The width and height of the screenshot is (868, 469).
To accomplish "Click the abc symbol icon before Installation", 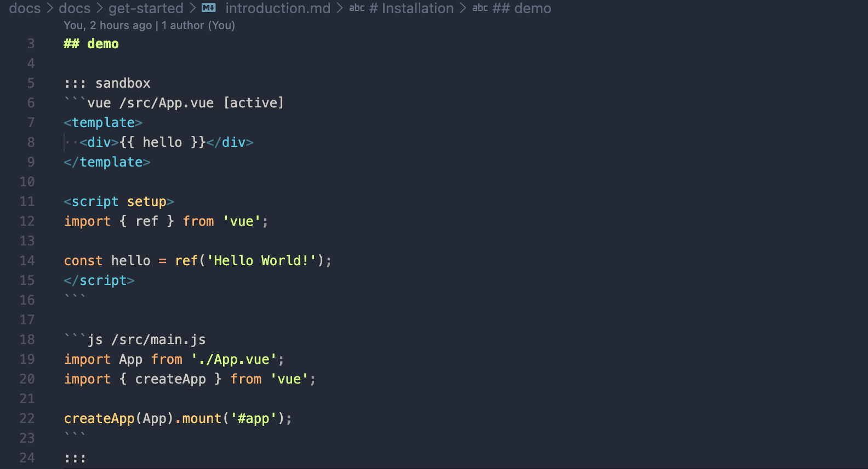I will pos(357,8).
